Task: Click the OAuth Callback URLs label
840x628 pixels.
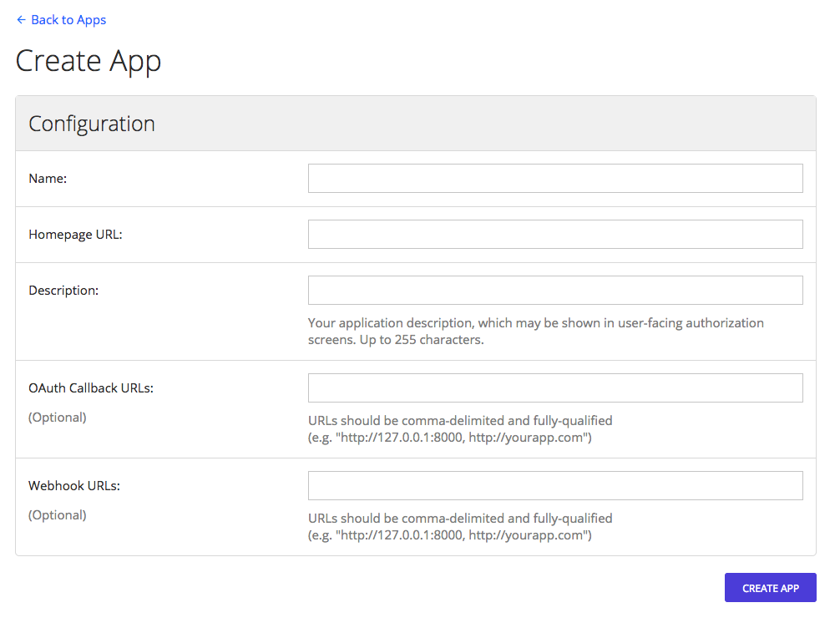Action: [90, 387]
